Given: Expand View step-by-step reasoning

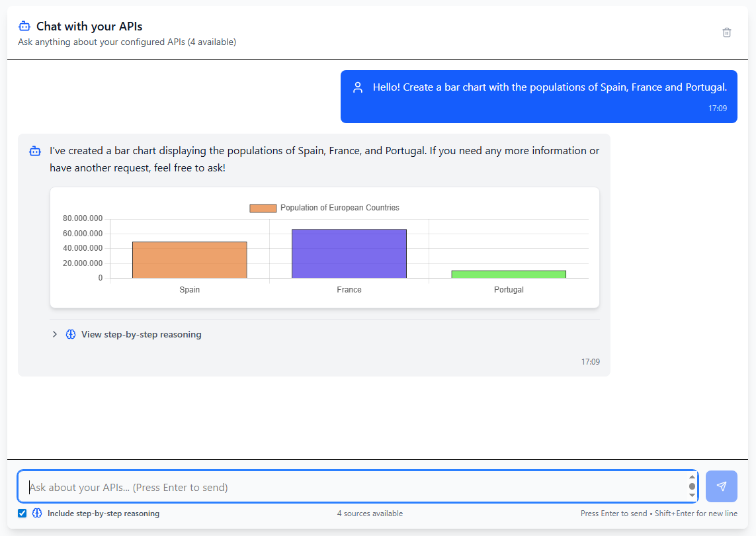Looking at the screenshot, I should coord(141,334).
